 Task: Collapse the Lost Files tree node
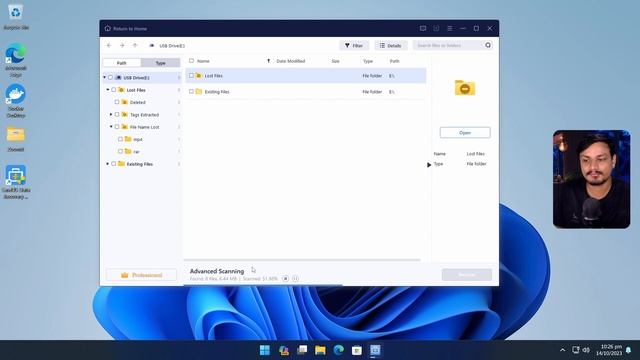tap(108, 90)
